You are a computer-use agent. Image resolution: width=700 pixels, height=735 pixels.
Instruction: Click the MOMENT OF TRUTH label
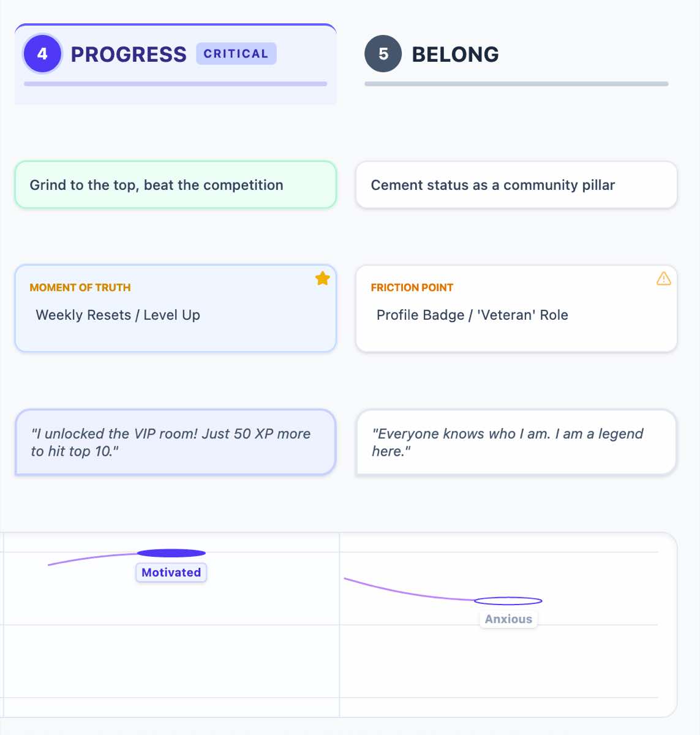point(80,288)
